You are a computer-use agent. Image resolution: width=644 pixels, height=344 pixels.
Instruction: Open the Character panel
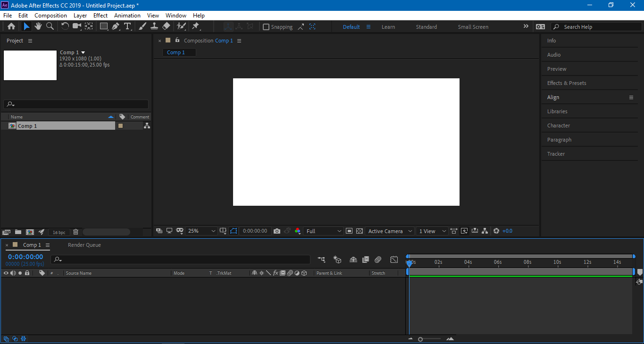tap(559, 126)
